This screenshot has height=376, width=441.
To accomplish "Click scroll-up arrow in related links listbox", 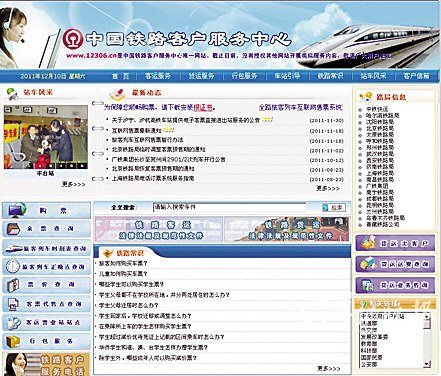I will pyautogui.click(x=427, y=316).
